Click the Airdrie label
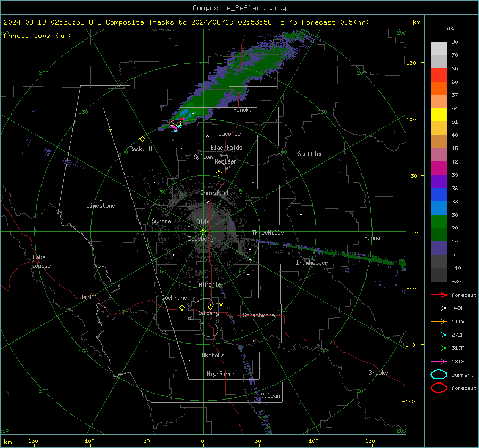The image size is (479, 448). click(210, 284)
